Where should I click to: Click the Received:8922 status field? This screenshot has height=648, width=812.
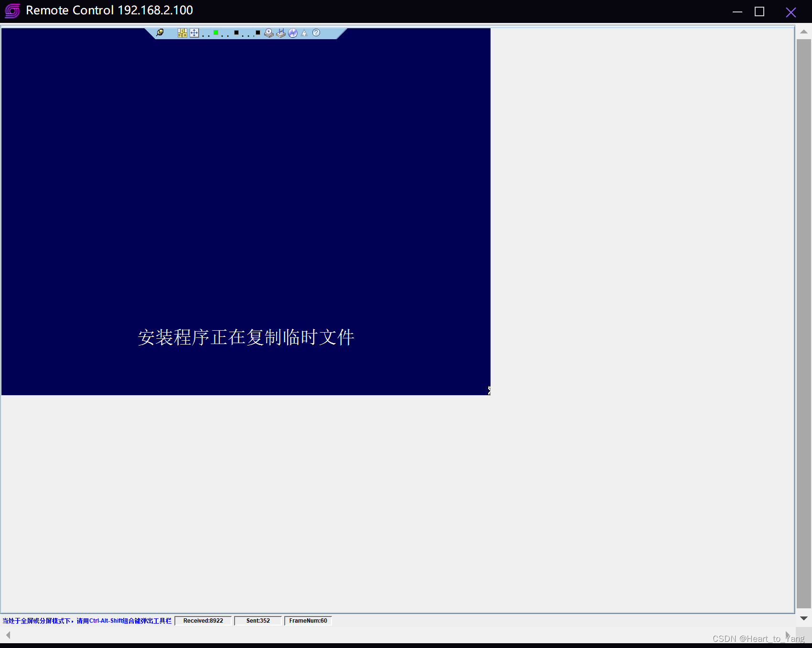pyautogui.click(x=203, y=621)
